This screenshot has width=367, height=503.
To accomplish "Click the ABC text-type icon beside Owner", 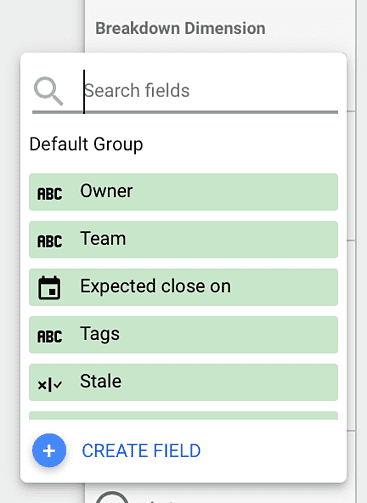I will pos(50,194).
